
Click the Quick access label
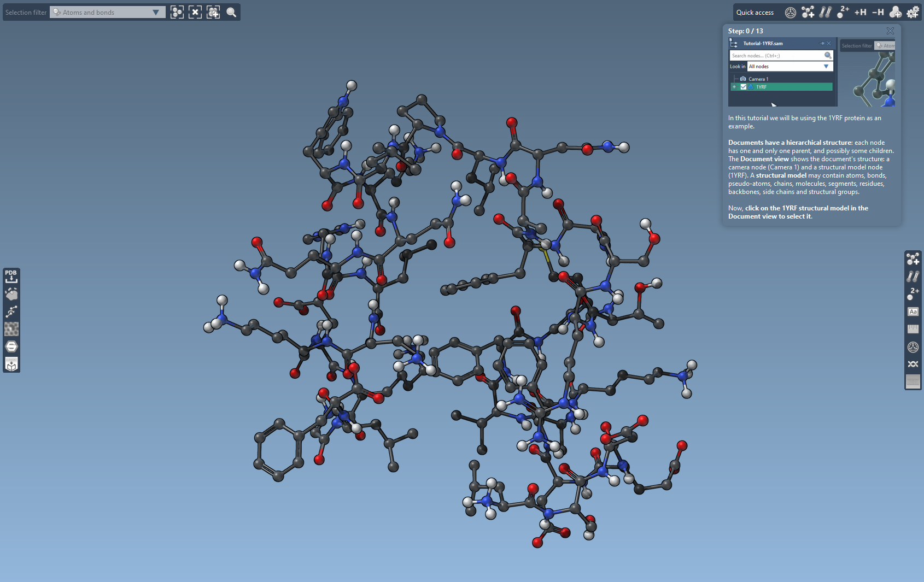755,12
